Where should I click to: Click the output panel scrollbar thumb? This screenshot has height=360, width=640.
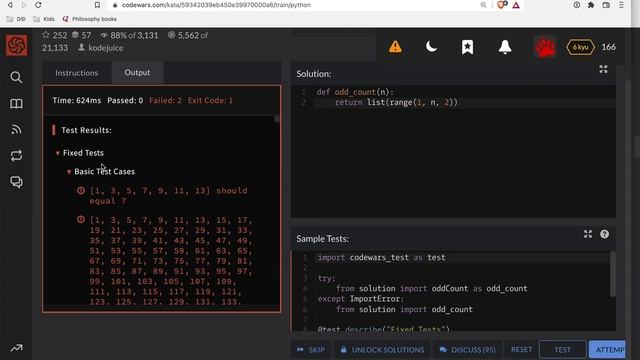click(277, 119)
